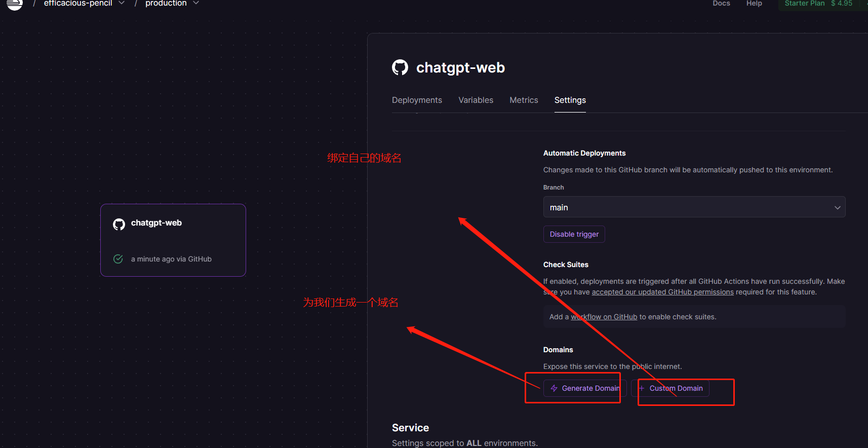Image resolution: width=868 pixels, height=448 pixels.
Task: Open the accepted updated GitHub permissions link
Action: tap(662, 292)
